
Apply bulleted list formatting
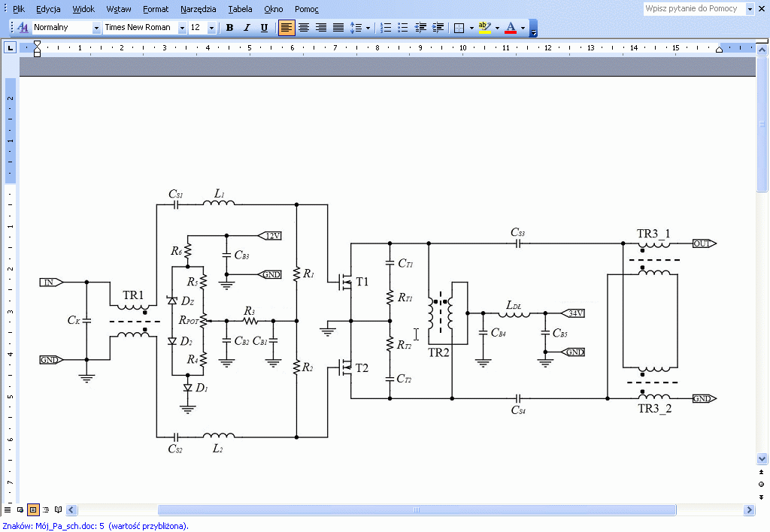coord(403,28)
